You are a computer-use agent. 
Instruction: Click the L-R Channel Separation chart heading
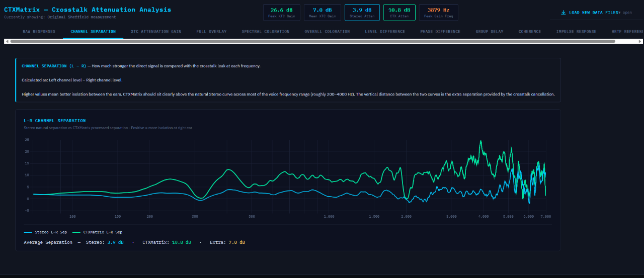click(x=55, y=121)
